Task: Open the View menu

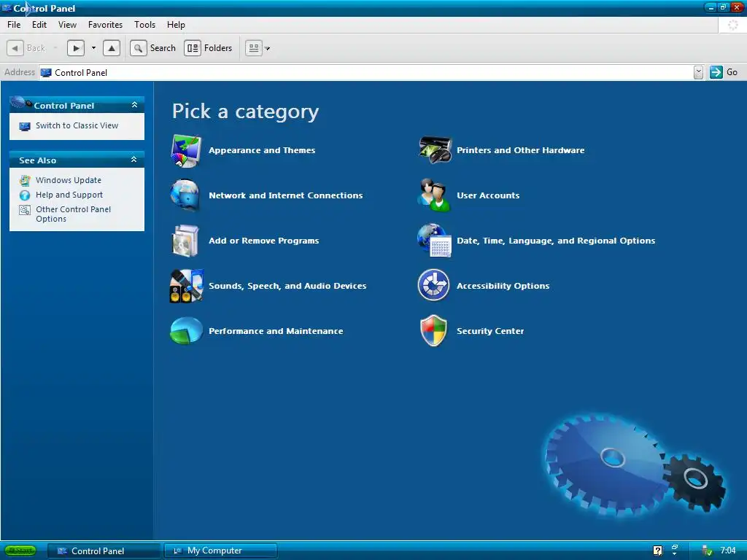Action: tap(67, 25)
